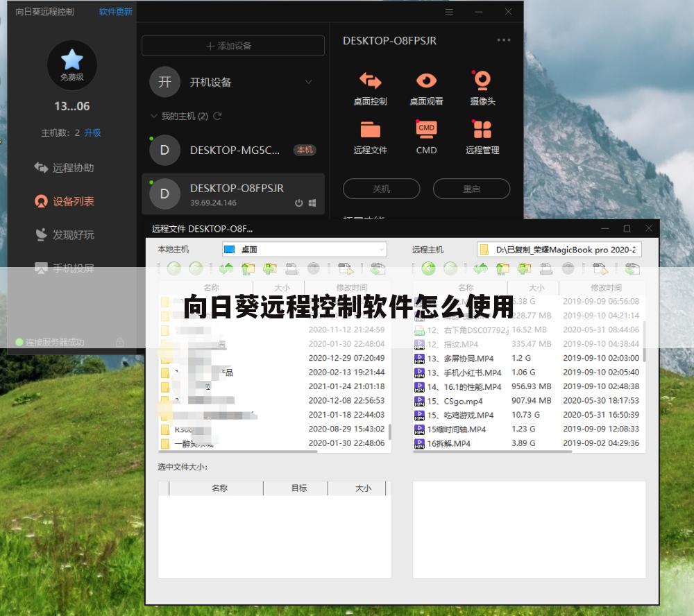Viewport: 694px width, 616px height.
Task: Click local host back arrow button
Action: [174, 268]
